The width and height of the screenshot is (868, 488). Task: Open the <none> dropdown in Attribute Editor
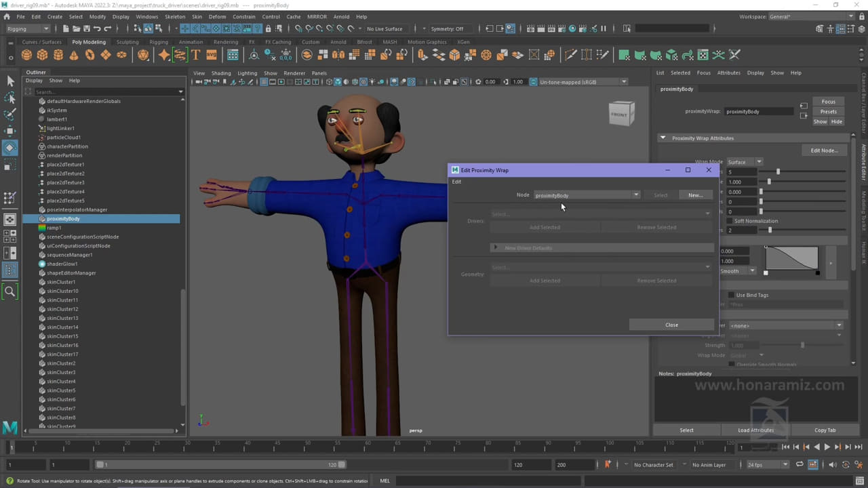pos(785,325)
